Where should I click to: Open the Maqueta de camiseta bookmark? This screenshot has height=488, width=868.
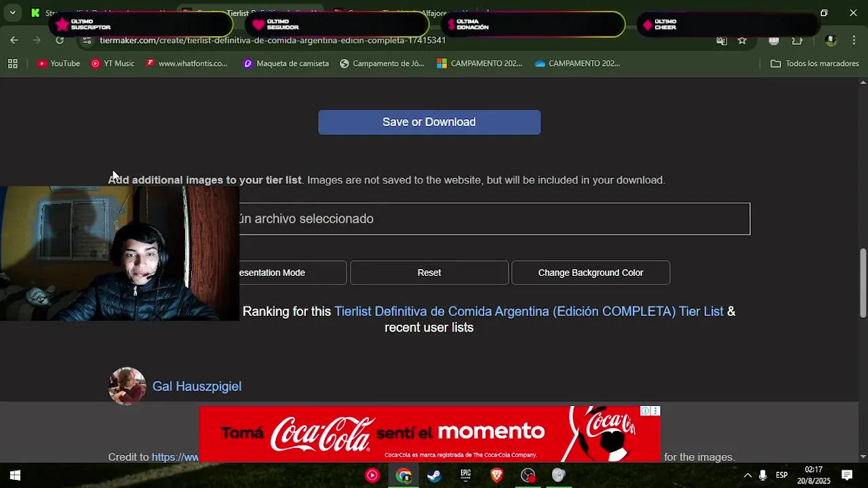(286, 64)
